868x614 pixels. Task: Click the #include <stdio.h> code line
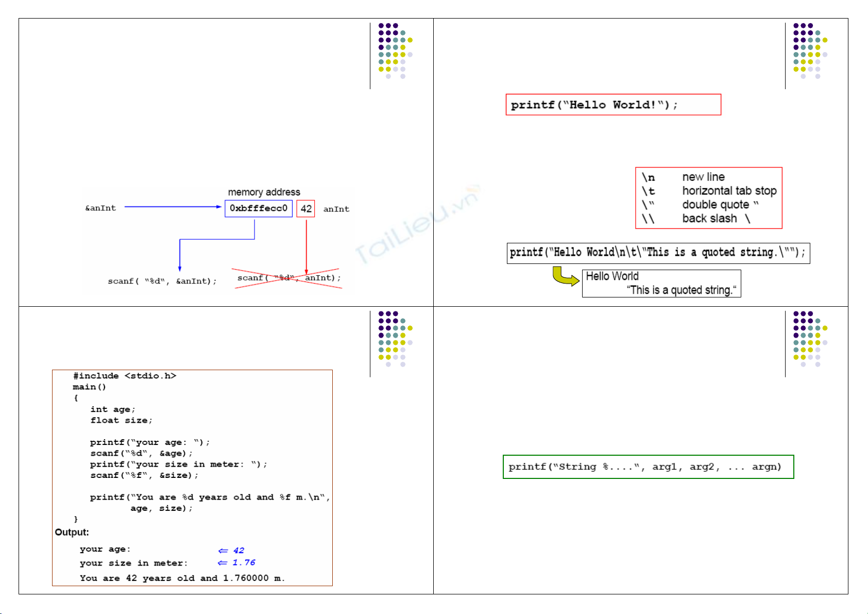tap(125, 376)
